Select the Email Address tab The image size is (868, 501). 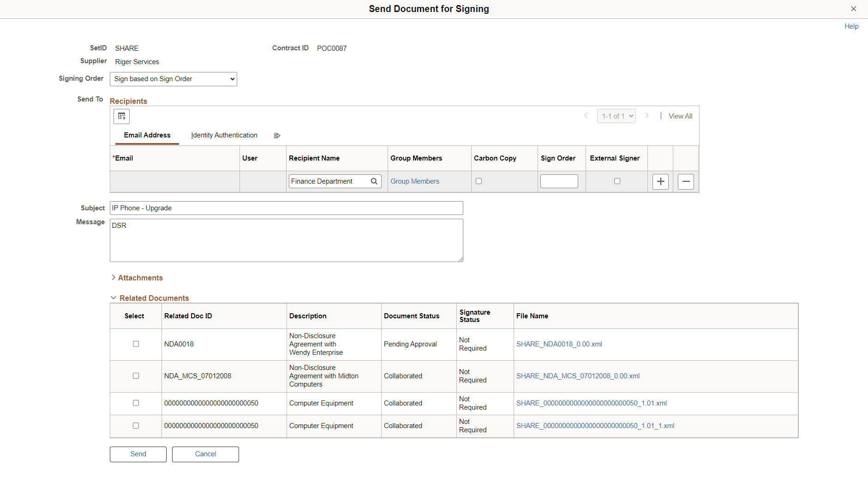pos(147,135)
